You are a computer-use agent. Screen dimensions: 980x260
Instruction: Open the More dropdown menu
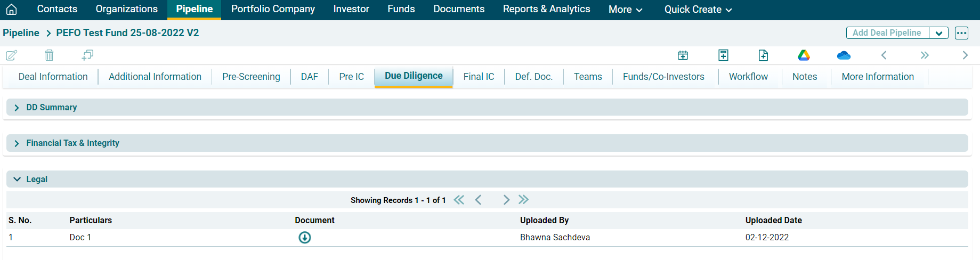tap(625, 10)
